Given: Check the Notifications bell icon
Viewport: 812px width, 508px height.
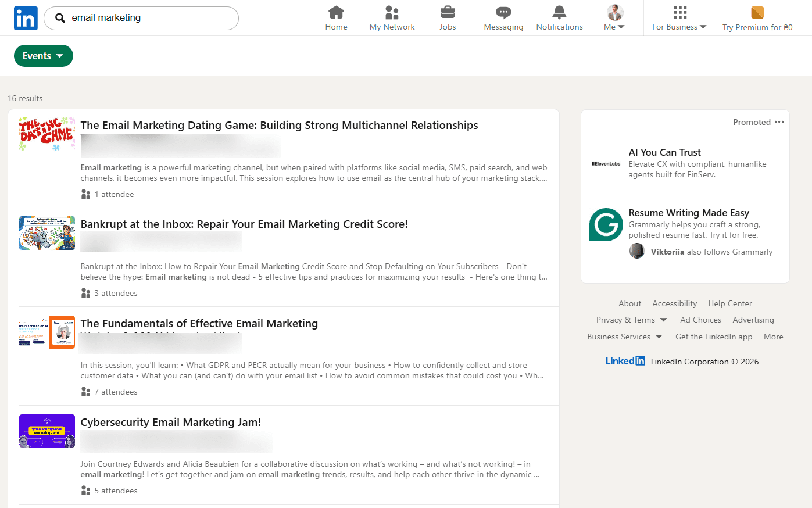Looking at the screenshot, I should [559, 12].
